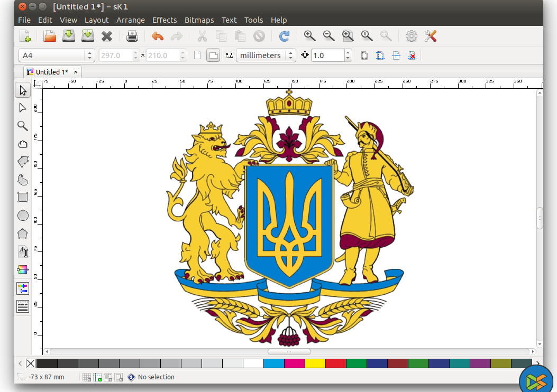Screen dimensions: 557x392
Task: Pick the yellow swatch in color palette
Action: click(x=315, y=363)
